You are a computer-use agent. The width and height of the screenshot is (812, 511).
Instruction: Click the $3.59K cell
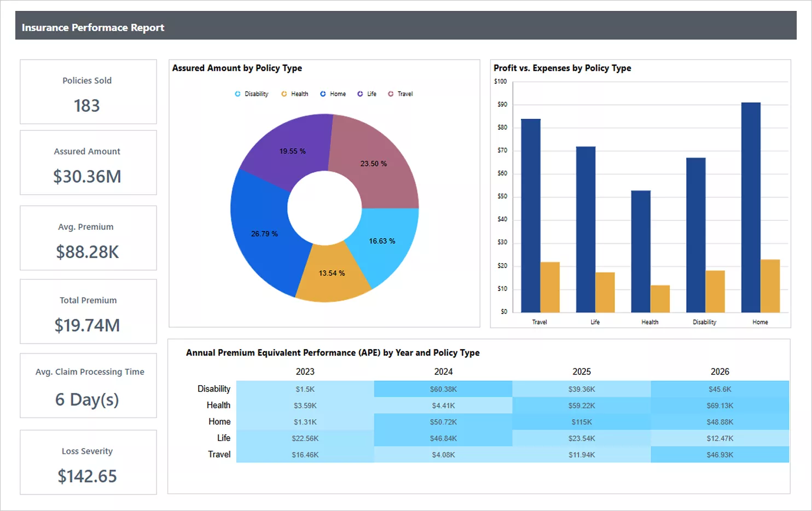click(305, 405)
